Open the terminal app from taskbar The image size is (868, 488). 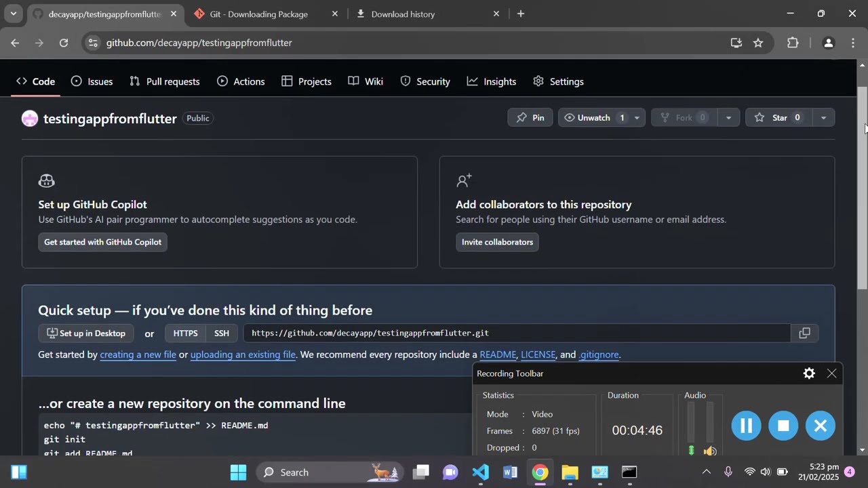click(629, 472)
